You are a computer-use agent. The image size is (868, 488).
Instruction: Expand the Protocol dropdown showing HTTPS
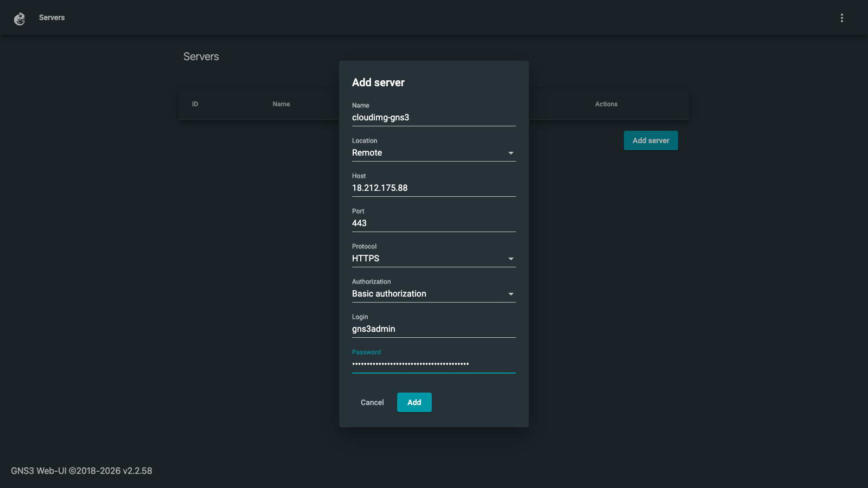click(x=434, y=259)
